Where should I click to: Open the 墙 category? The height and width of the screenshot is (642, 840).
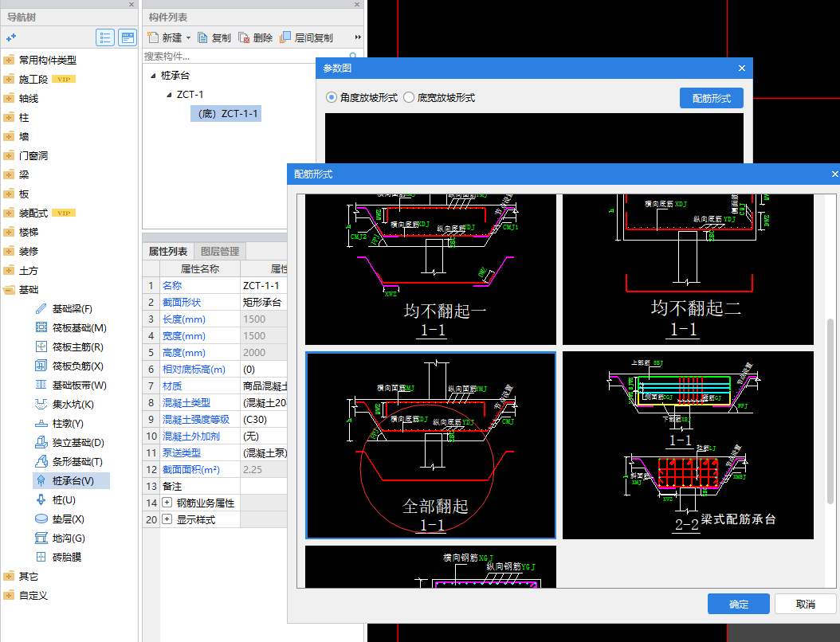pos(24,136)
